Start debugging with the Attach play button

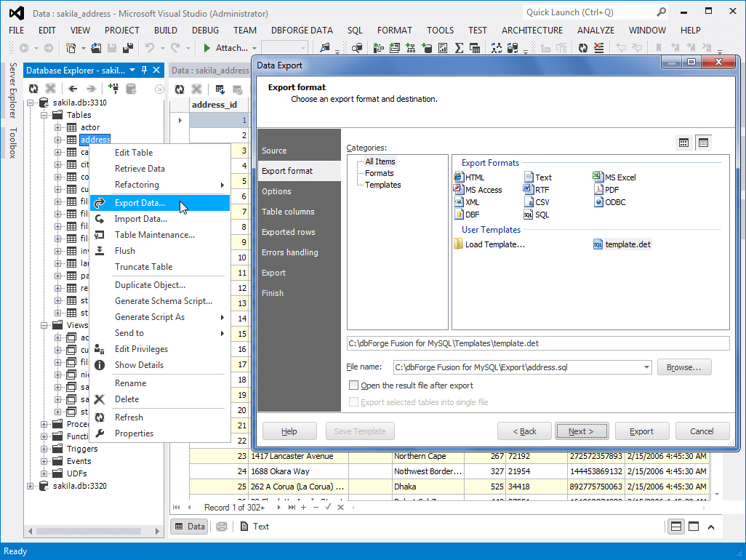pos(207,48)
